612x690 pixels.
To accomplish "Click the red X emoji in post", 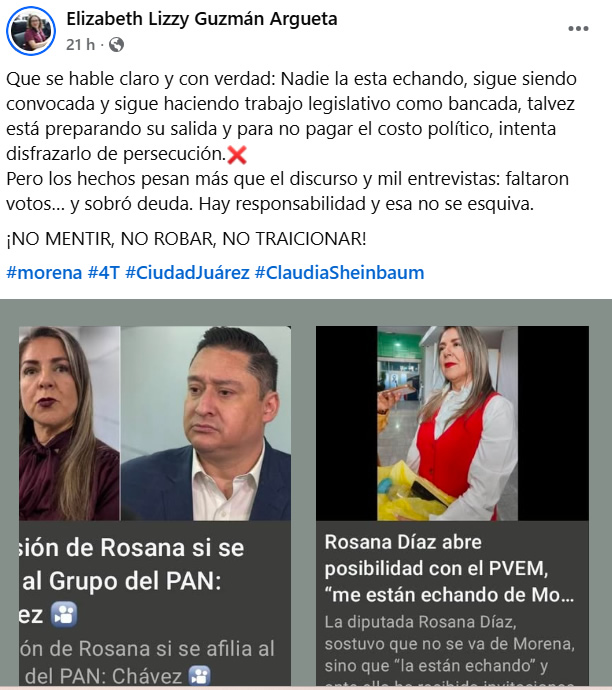I will [x=237, y=155].
